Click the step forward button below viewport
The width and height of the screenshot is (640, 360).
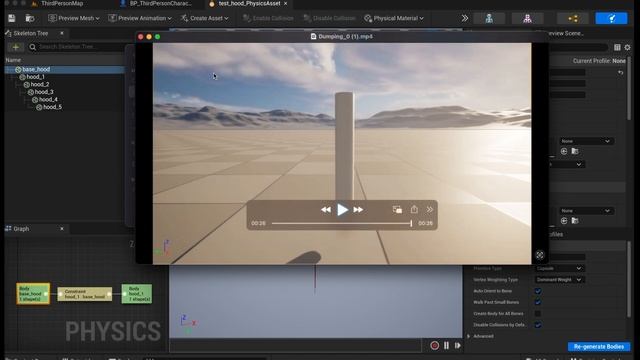click(x=458, y=346)
